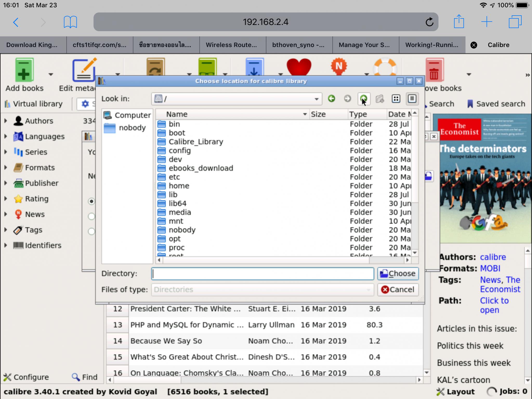
Task: Select the second radio button behind dialog
Action: point(91,216)
